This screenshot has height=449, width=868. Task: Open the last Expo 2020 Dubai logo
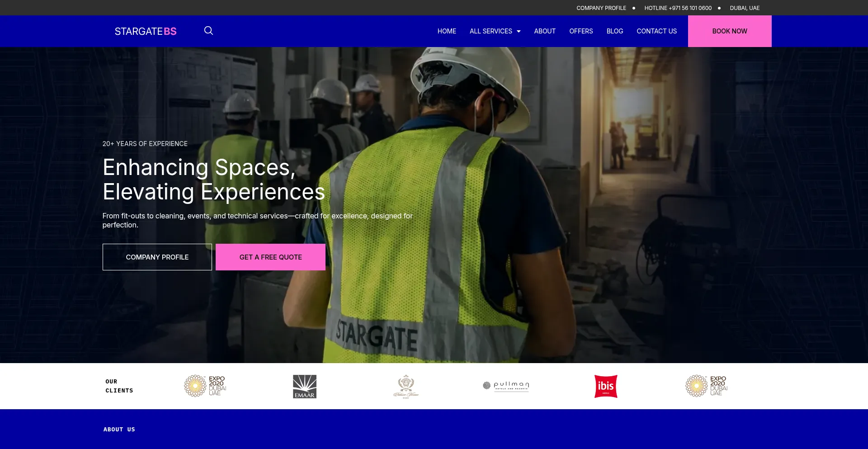tap(706, 386)
